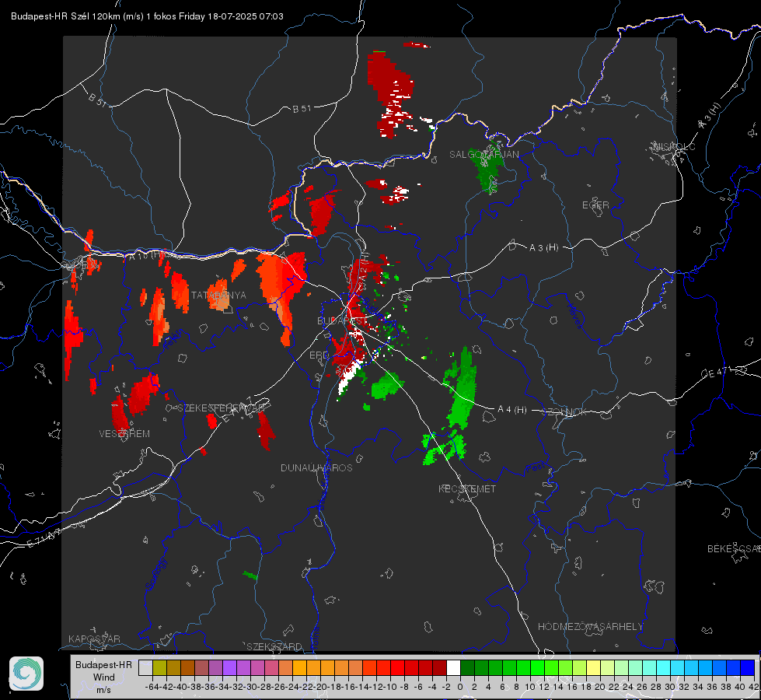Select the SZEKESFEHERVAR city label
Screen dimensions: 761x700
click(221, 408)
